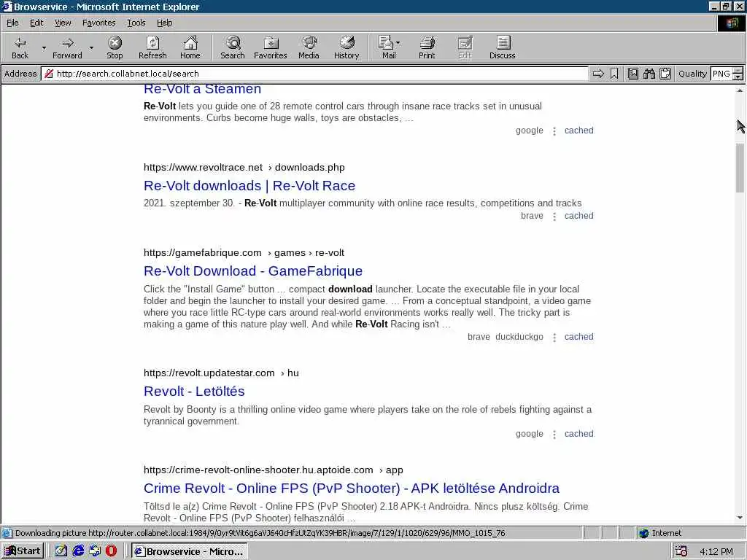
Task: Open options dots for Re-Volt a Steamen result
Action: pyautogui.click(x=554, y=131)
